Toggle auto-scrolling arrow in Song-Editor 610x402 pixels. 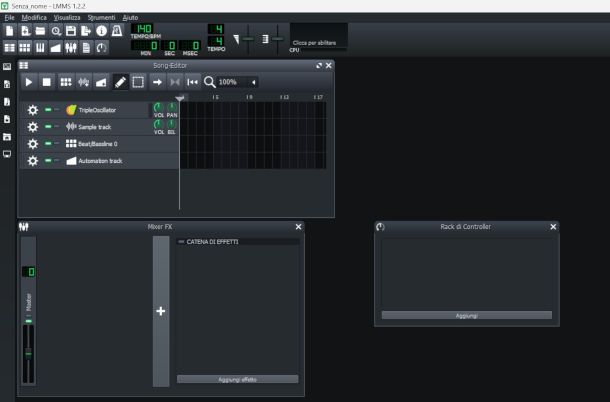157,82
